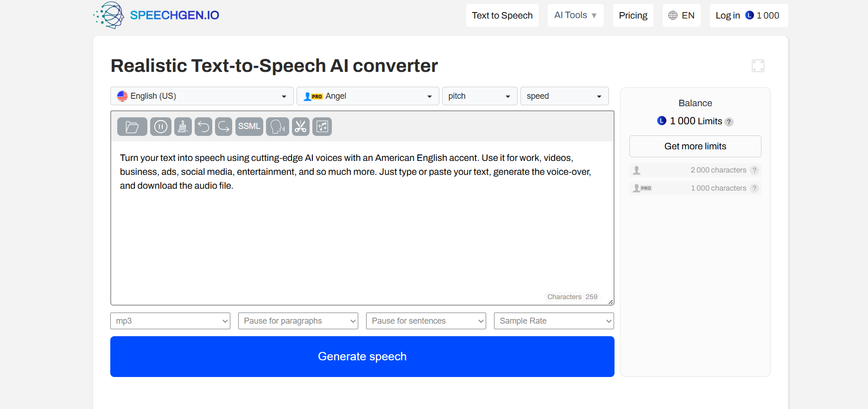868x409 pixels.
Task: Open the AI Tools menu
Action: pos(575,15)
